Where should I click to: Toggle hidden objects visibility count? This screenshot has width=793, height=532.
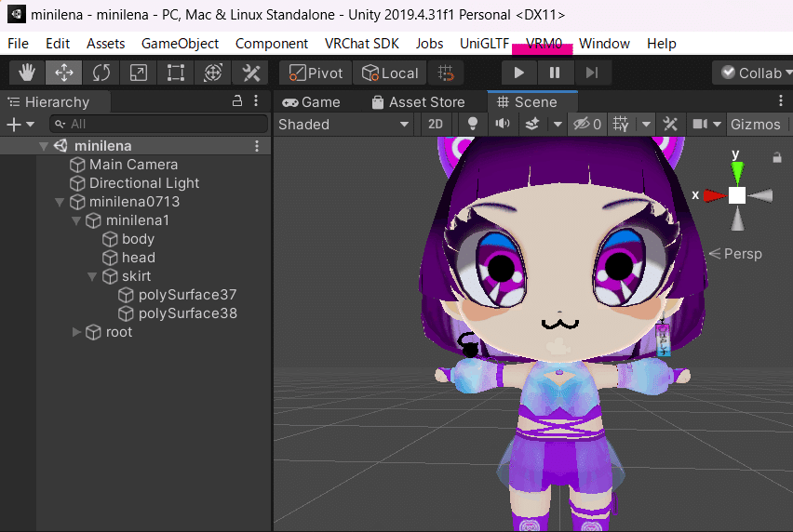586,125
